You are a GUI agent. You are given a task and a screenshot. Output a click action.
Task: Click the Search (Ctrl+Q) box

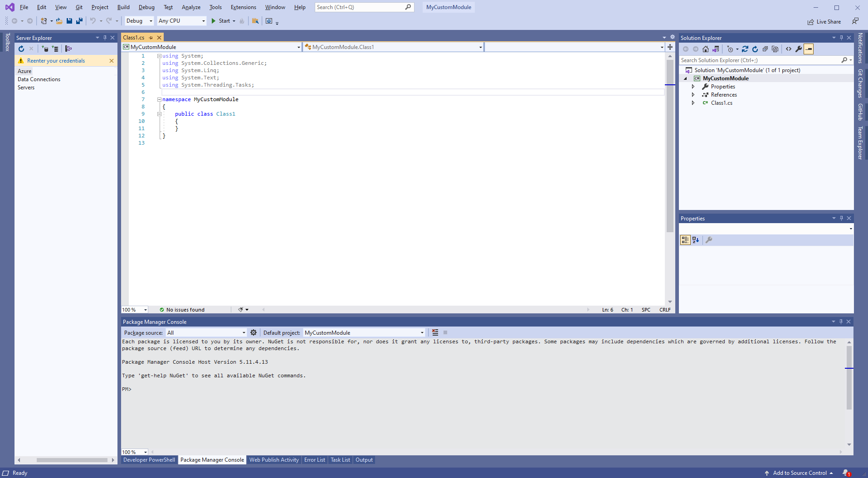(x=364, y=7)
